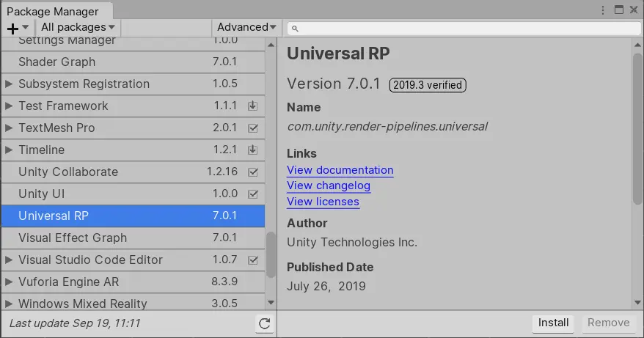Open the All packages dropdown
This screenshot has height=338, width=644.
(x=78, y=28)
